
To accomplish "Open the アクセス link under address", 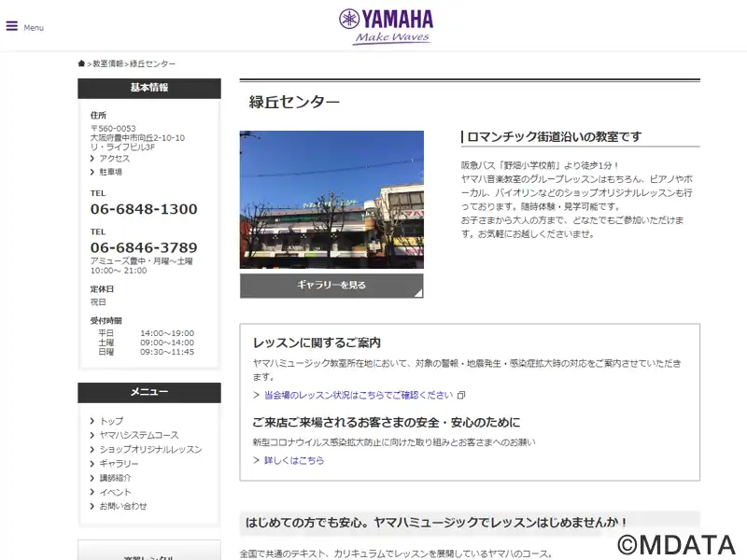I will tap(114, 159).
